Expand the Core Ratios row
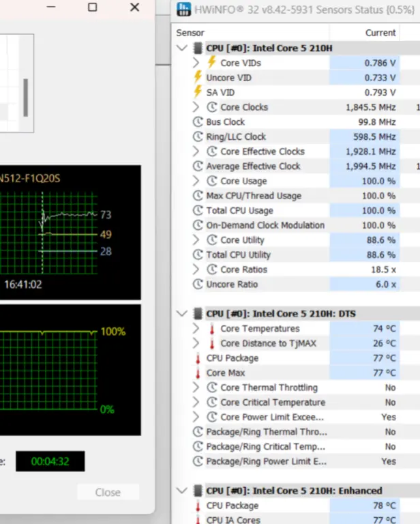Screen dimensions: 420x524 (196, 270)
